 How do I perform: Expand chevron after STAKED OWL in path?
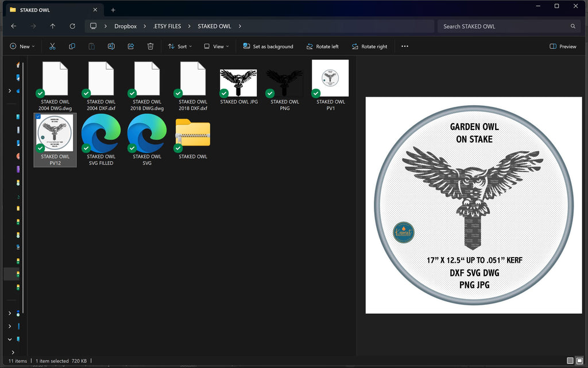[239, 26]
